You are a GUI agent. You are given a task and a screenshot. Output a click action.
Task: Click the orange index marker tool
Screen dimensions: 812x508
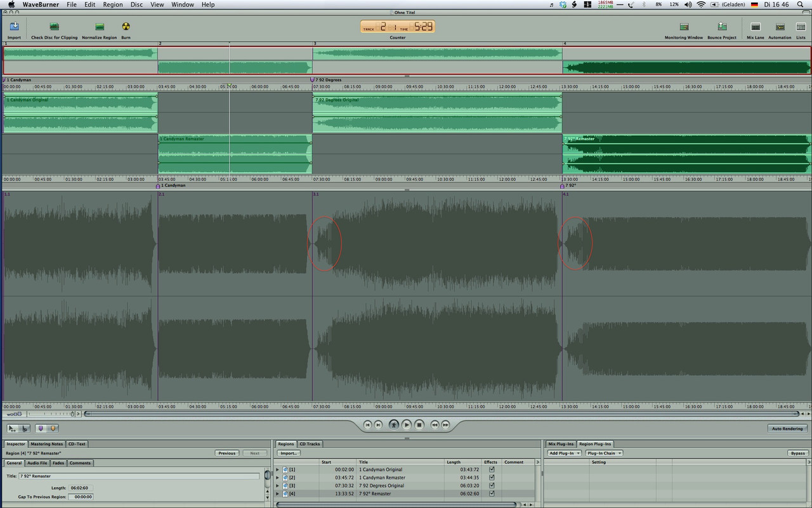pos(53,429)
